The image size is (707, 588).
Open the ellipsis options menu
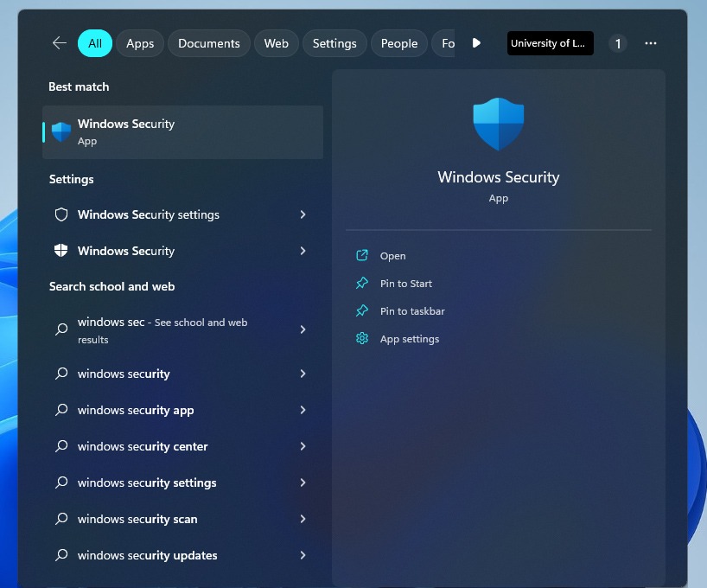(651, 42)
